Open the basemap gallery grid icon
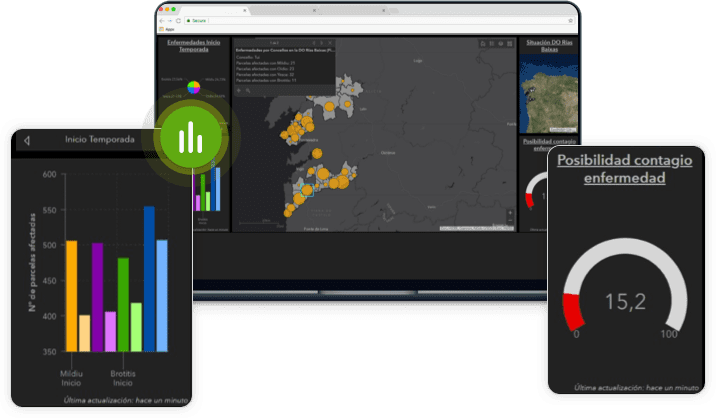The width and height of the screenshot is (716, 418). 510,43
